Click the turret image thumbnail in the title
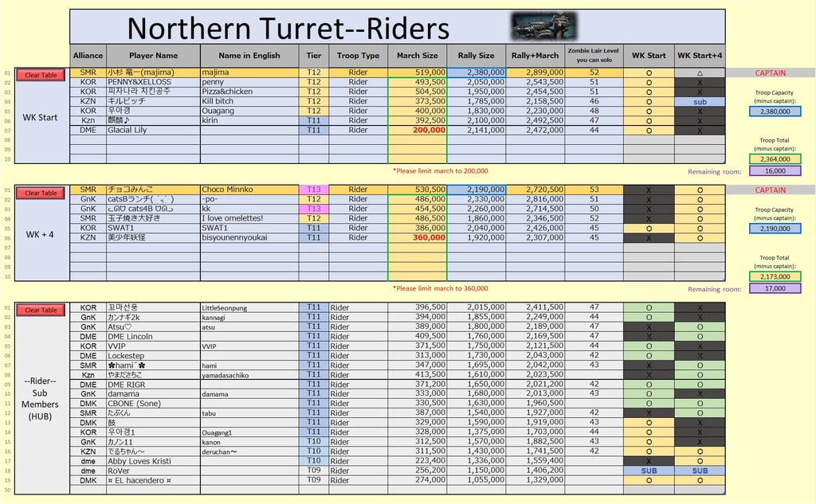816x504 pixels. [x=543, y=26]
